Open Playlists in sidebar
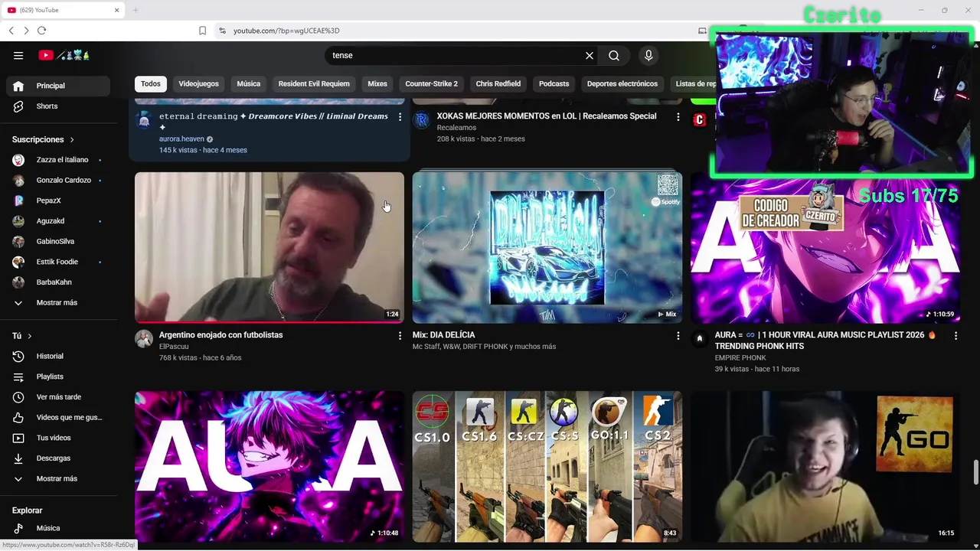Image resolution: width=980 pixels, height=551 pixels. 58,377
